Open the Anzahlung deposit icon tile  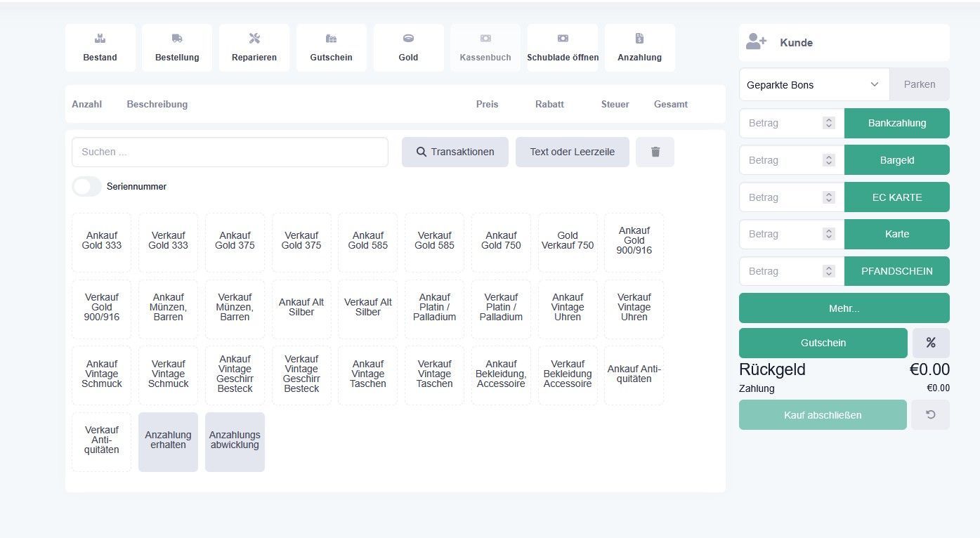tap(639, 48)
